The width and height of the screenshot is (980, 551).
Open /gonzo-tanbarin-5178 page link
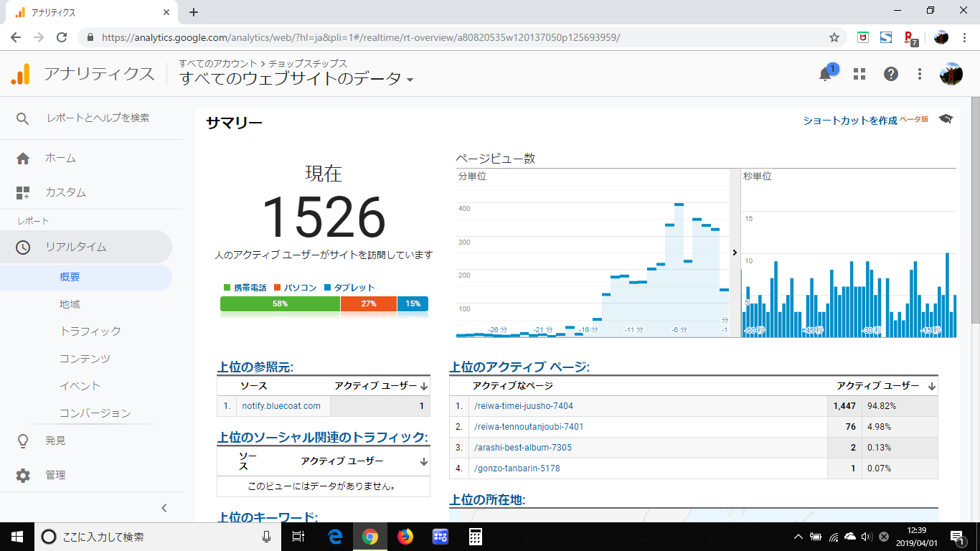pyautogui.click(x=517, y=468)
